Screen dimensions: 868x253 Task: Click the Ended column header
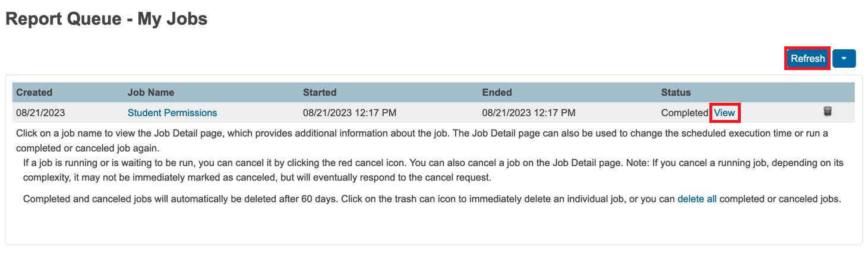(497, 93)
